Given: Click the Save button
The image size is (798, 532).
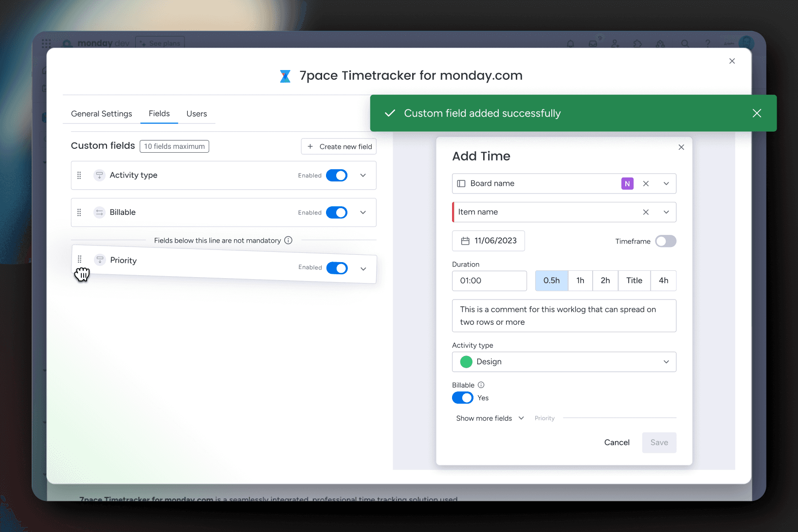Looking at the screenshot, I should [659, 443].
